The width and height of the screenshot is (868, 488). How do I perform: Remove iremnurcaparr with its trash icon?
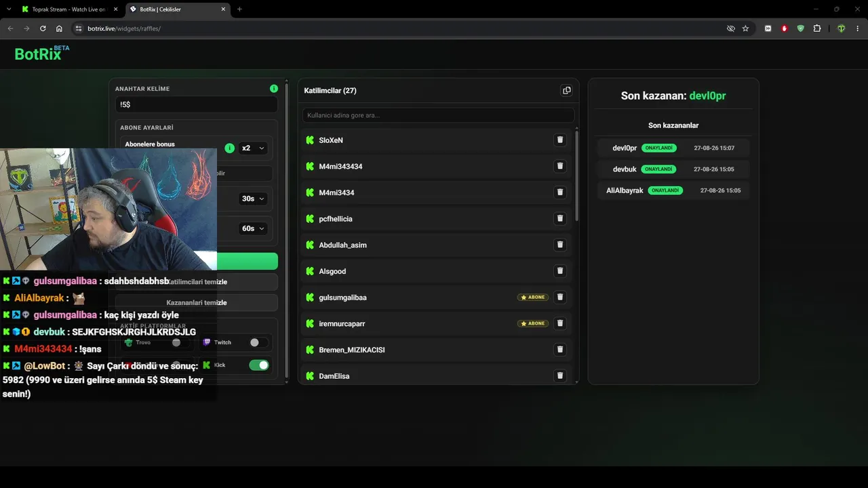point(560,323)
